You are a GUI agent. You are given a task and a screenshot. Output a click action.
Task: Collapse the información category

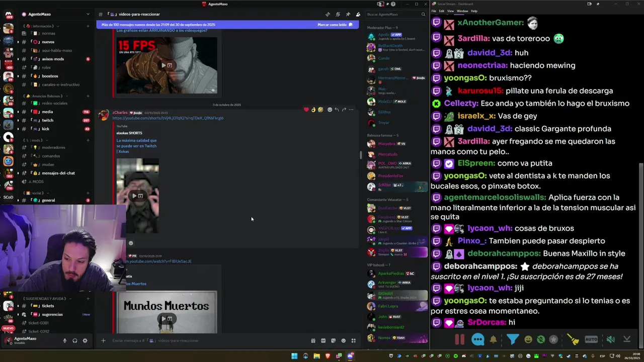pos(42,26)
